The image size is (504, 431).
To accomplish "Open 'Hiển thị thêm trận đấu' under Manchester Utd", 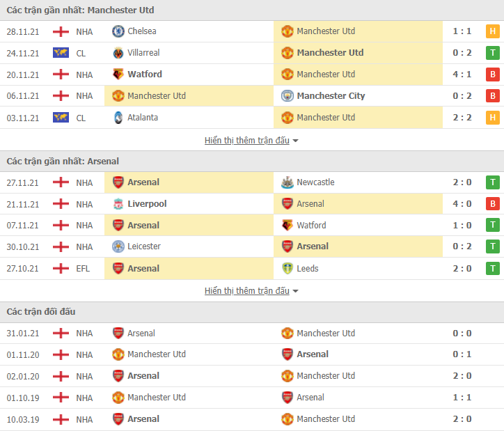I will click(247, 141).
